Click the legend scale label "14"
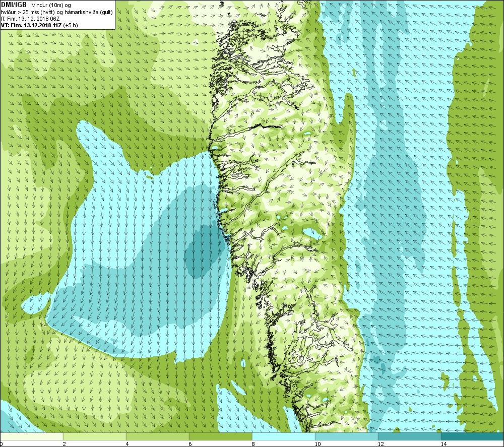The image size is (504, 447). click(444, 444)
